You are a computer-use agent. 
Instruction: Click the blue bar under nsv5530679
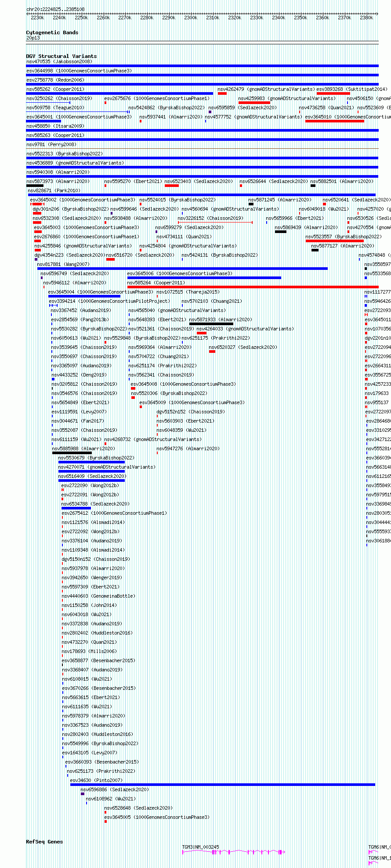tap(91, 462)
